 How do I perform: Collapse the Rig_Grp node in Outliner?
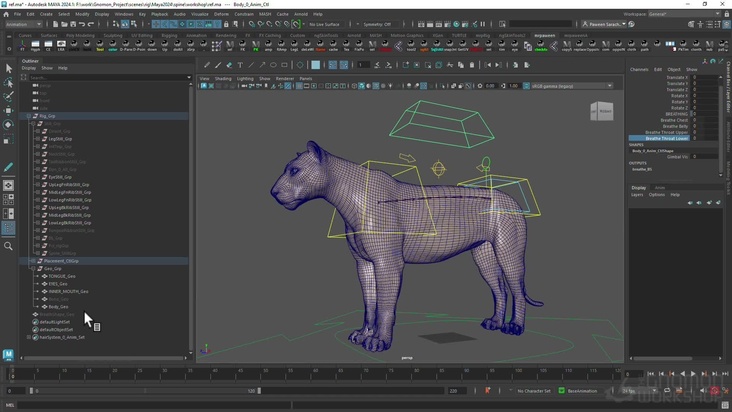(29, 116)
